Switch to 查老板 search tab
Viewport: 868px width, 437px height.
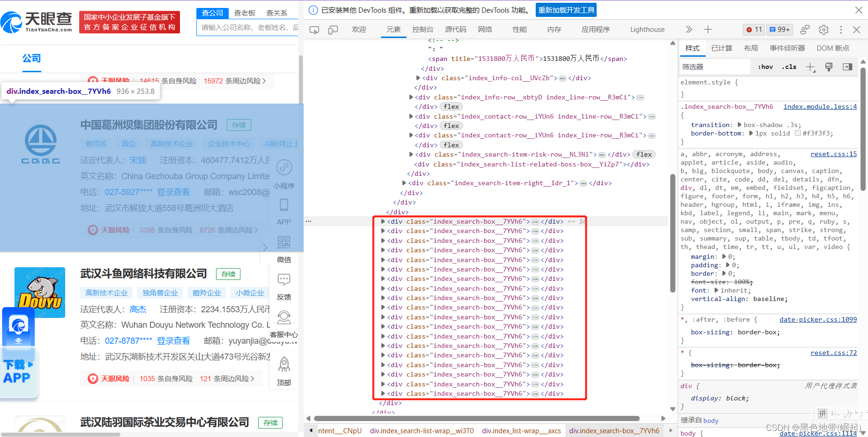[x=245, y=13]
